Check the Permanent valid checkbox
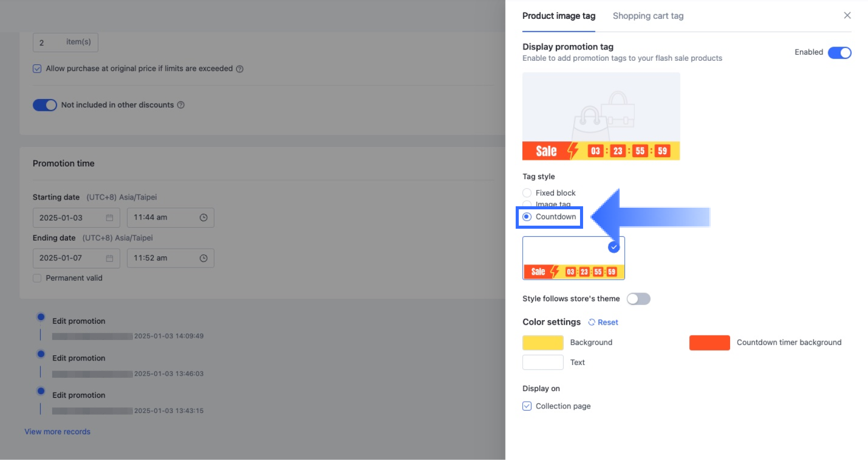The width and height of the screenshot is (868, 460). point(37,278)
